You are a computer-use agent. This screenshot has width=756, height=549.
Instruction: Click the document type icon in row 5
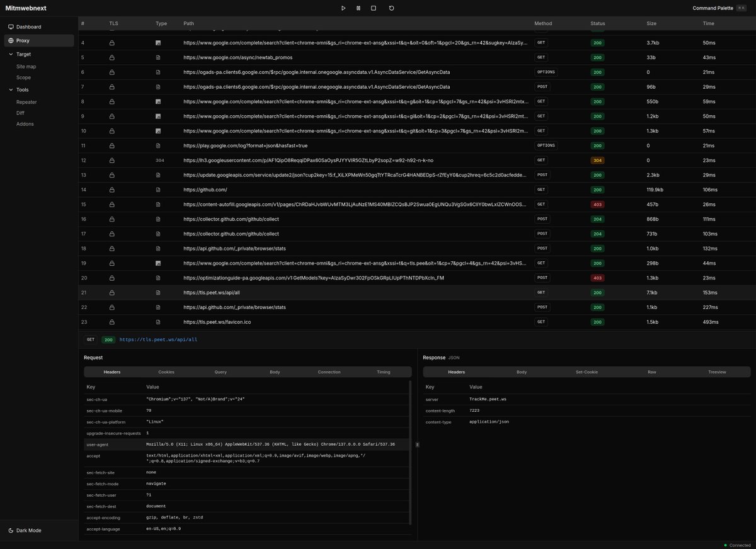point(159,57)
